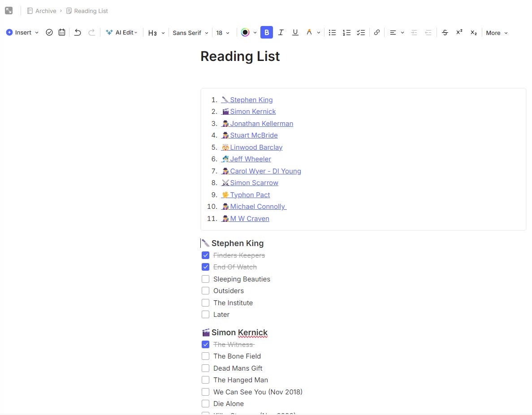Apply italic formatting
This screenshot has width=532, height=415.
pos(281,33)
